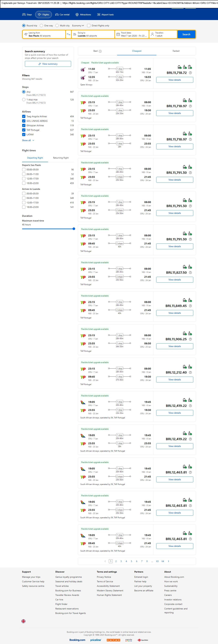Click the blue Search button
Viewport: 218px width, 644px height.
point(186,34)
